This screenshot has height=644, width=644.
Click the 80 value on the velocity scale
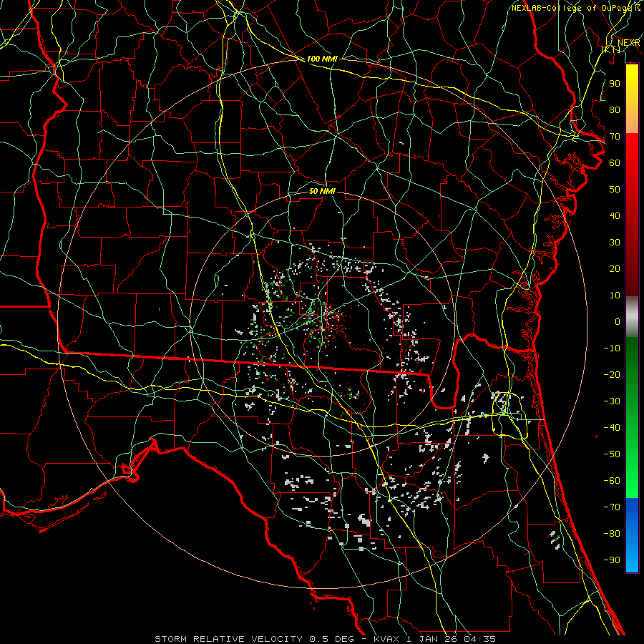click(x=615, y=109)
